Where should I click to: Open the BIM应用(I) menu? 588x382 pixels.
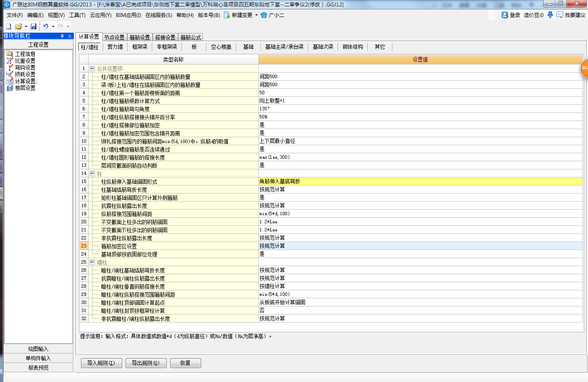129,15
